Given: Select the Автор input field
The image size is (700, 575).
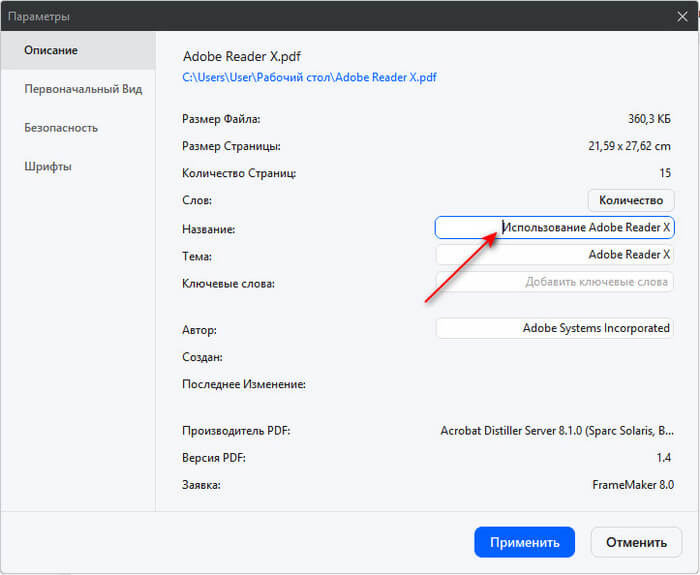Looking at the screenshot, I should click(x=554, y=328).
